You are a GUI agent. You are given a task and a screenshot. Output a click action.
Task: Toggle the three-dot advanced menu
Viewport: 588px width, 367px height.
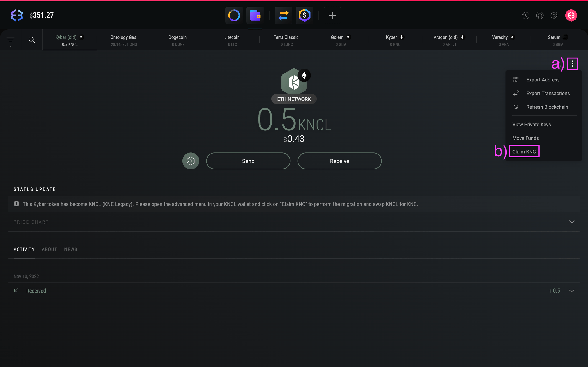(x=573, y=64)
